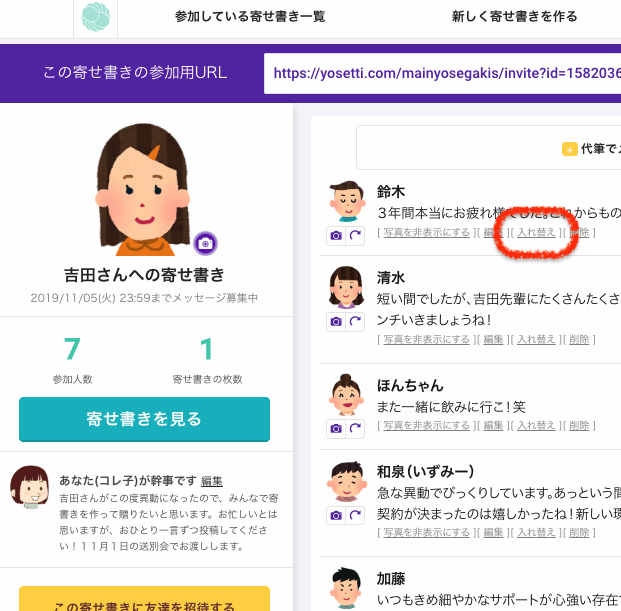Click この寄せ書きの参加用URL label
621x611 pixels.
135,72
